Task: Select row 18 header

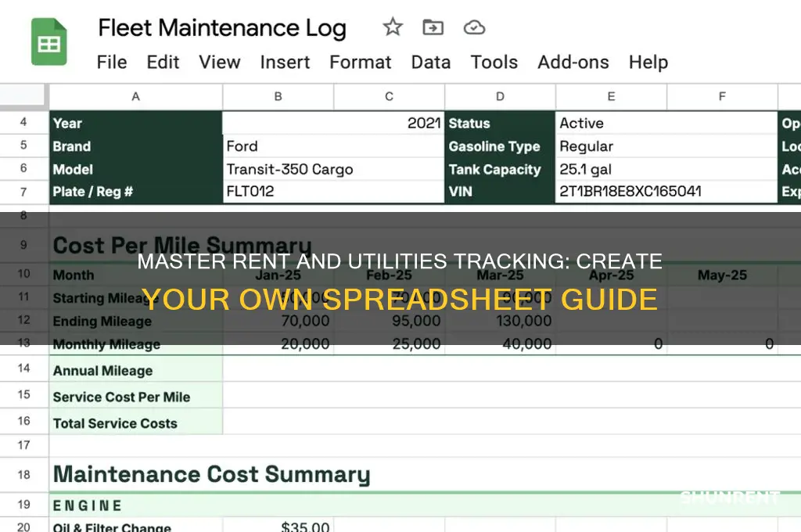Action: coord(23,475)
